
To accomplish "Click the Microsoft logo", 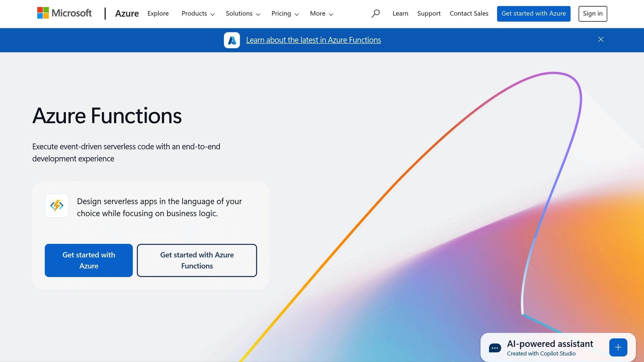I will point(64,13).
